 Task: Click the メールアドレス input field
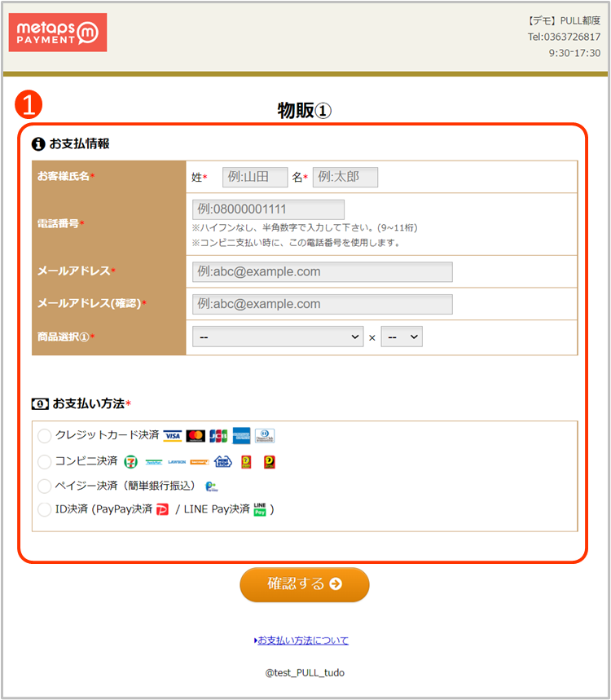pos(323,272)
